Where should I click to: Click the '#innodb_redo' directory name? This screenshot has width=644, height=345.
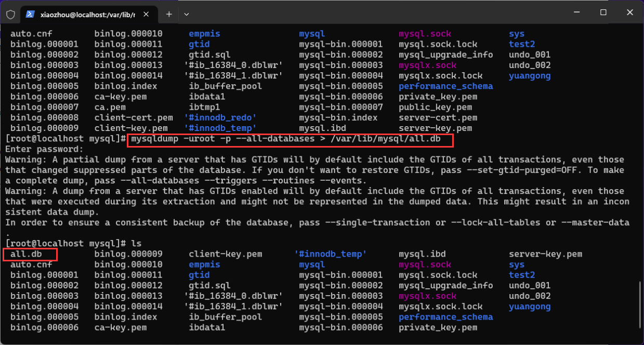click(220, 117)
